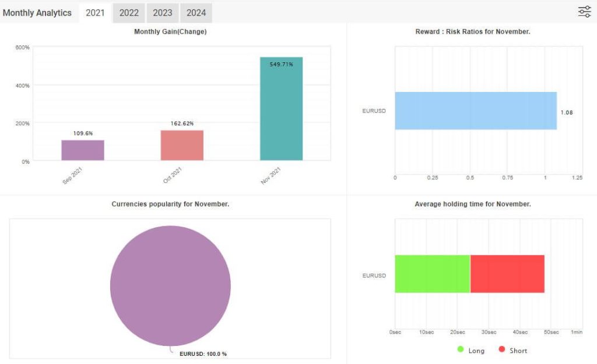Click the red Short holding time segment
This screenshot has width=597, height=364.
pos(507,274)
